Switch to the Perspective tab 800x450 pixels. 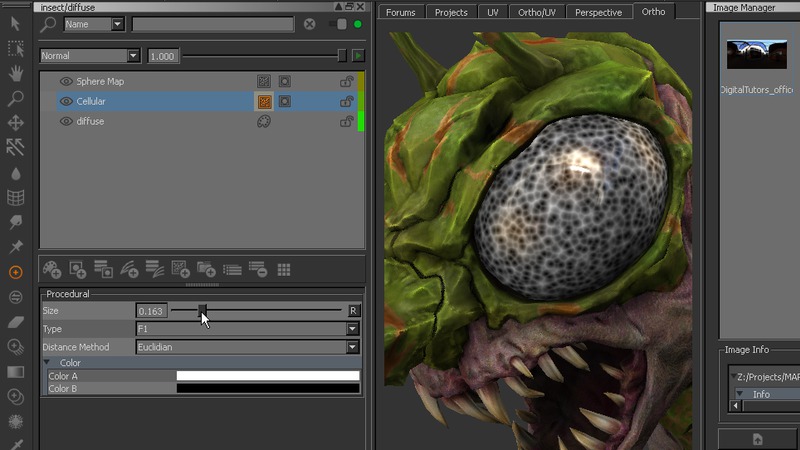[598, 12]
